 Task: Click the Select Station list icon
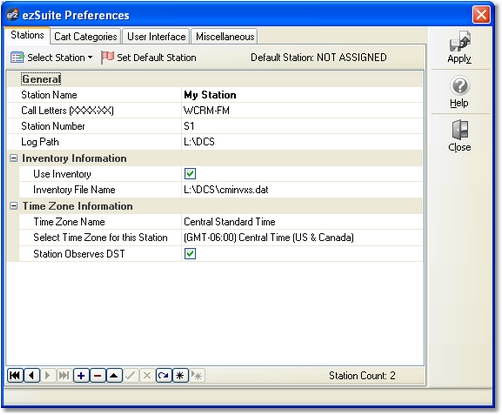[17, 57]
